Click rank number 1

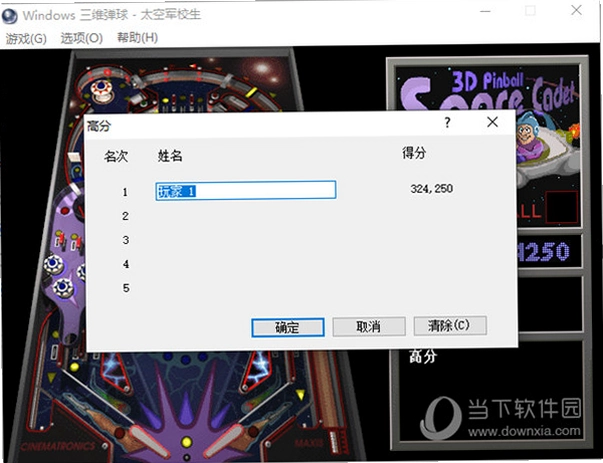125,192
